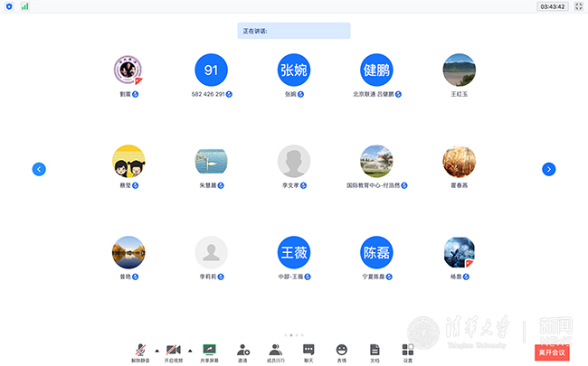Select the second page indicator dot

coord(292,335)
